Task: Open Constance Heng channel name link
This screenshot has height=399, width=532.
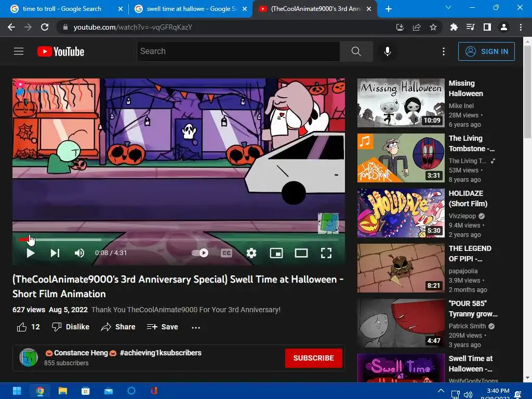Action: click(123, 353)
